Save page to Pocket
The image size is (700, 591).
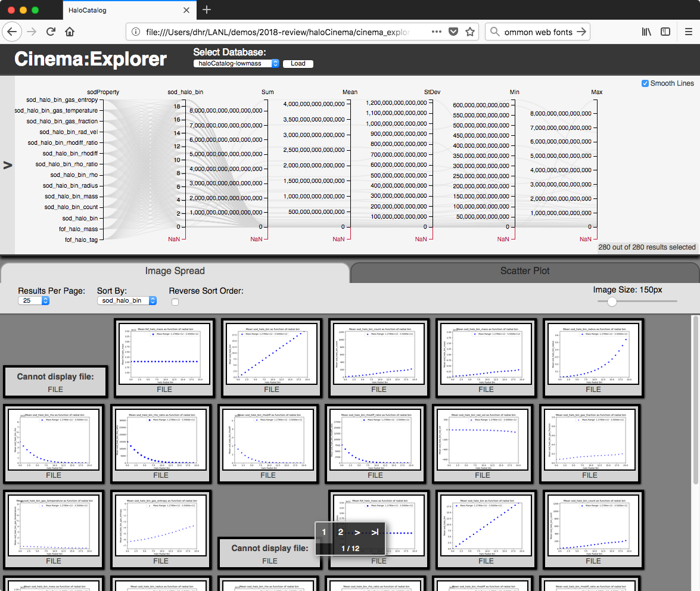(453, 32)
